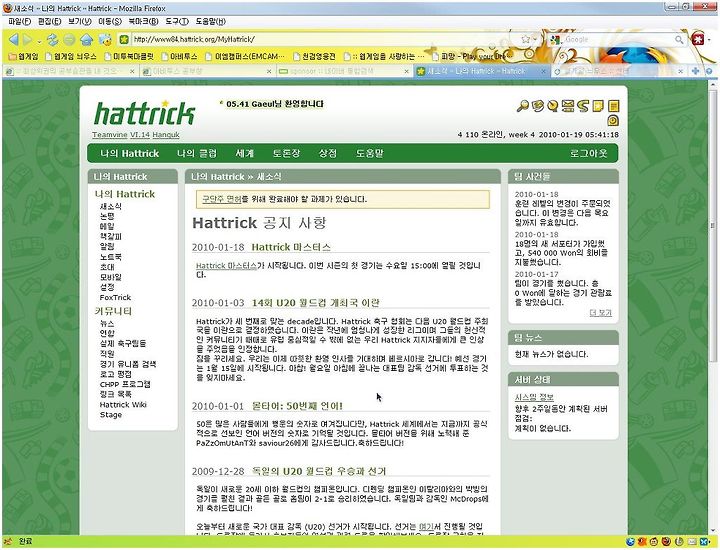Open the mail envelope icon in Hattrick header
Viewport: 720px width, 550px height.
point(568,106)
